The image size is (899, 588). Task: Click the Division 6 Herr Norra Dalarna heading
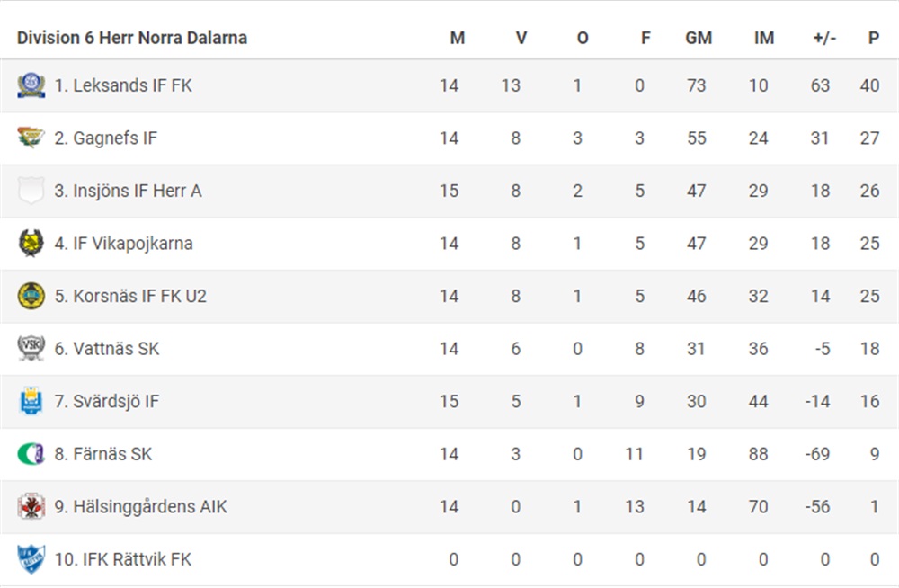pos(132,38)
